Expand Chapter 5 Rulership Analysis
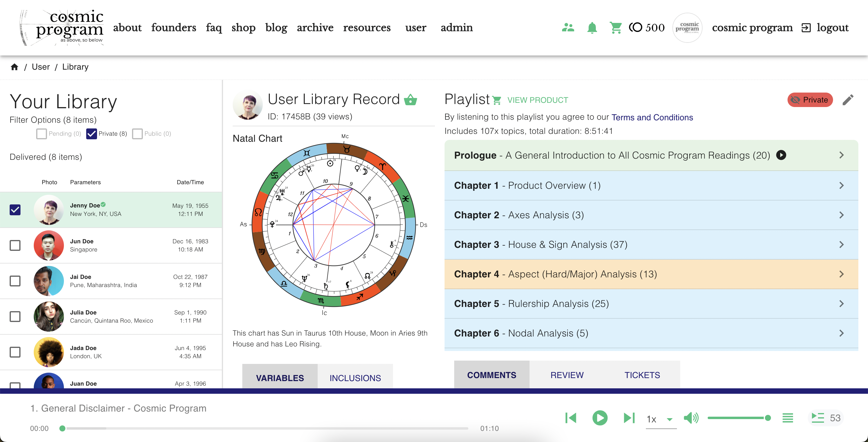The height and width of the screenshot is (442, 868). pos(651,303)
